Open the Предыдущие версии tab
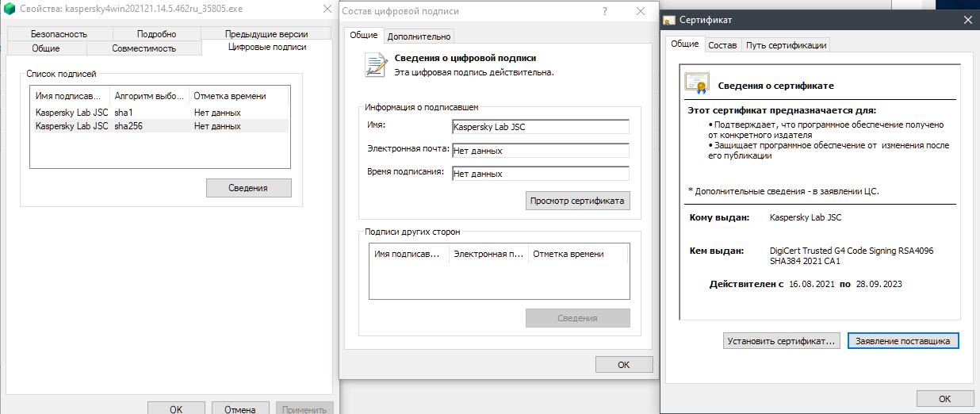Screen dimensions: 980x414 (266, 34)
